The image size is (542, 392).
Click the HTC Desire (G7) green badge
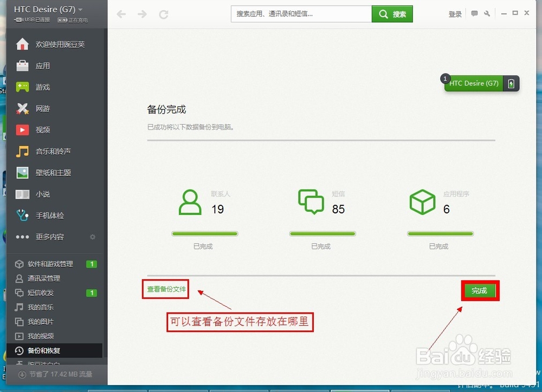tap(474, 83)
